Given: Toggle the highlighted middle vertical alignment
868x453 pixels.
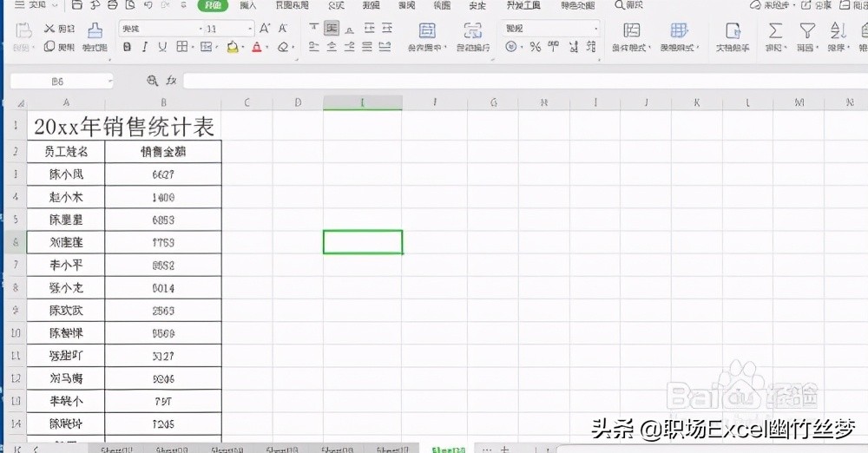Looking at the screenshot, I should click(x=332, y=28).
